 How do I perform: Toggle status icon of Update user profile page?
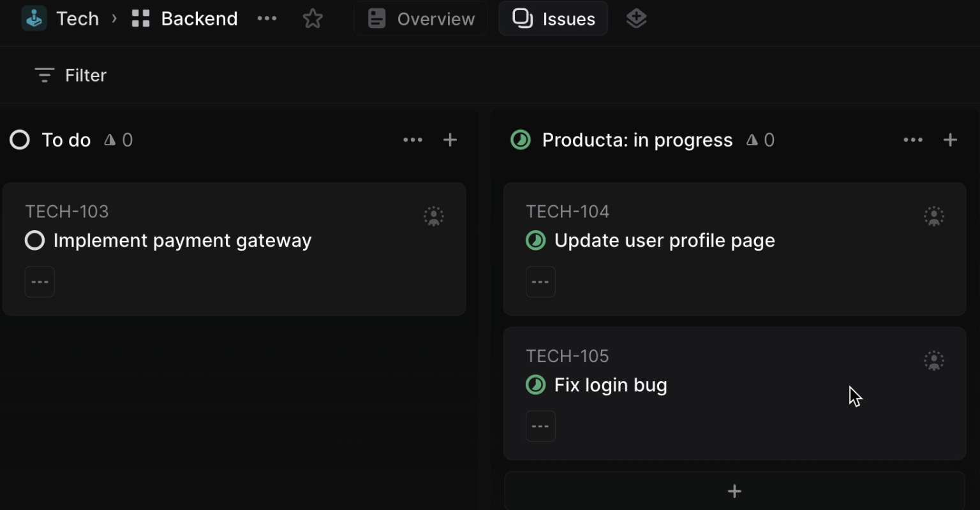(535, 241)
